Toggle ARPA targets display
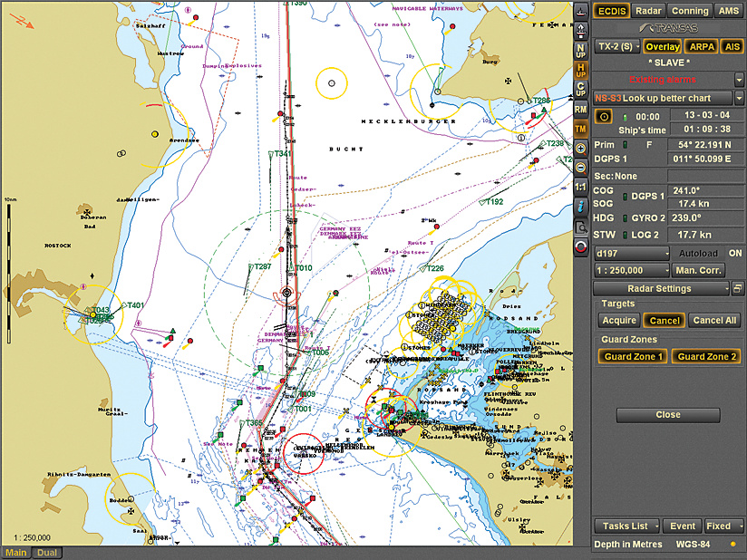Viewport: 747px width, 560px height. (x=701, y=46)
